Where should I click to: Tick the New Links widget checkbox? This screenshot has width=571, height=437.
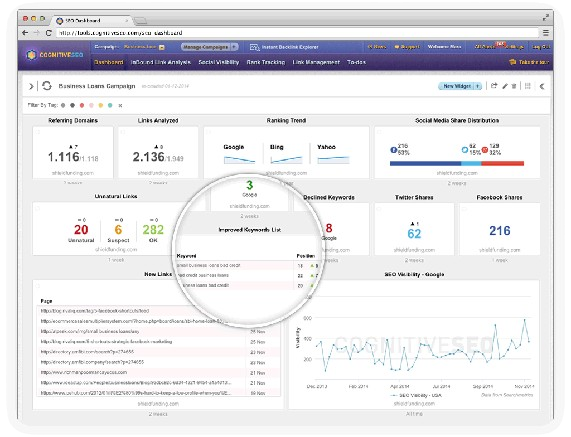coord(38,286)
